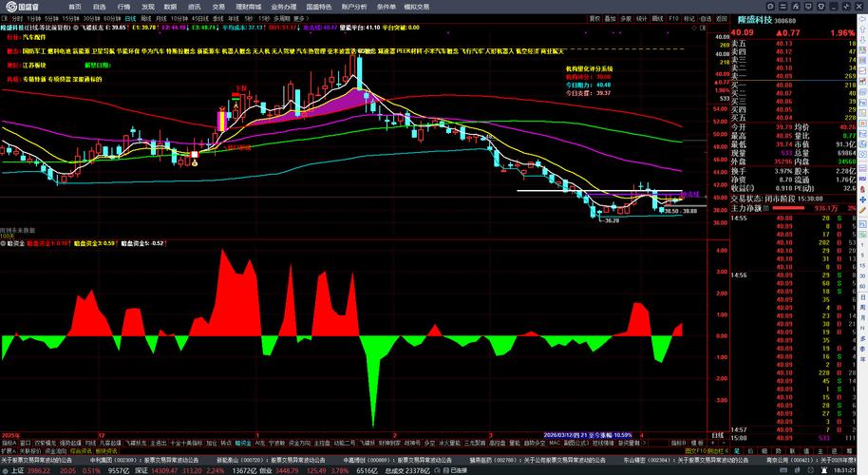This screenshot has height=475, width=868.
Task: Click the clock 18:31:21 in status bar
Action: coord(844,470)
